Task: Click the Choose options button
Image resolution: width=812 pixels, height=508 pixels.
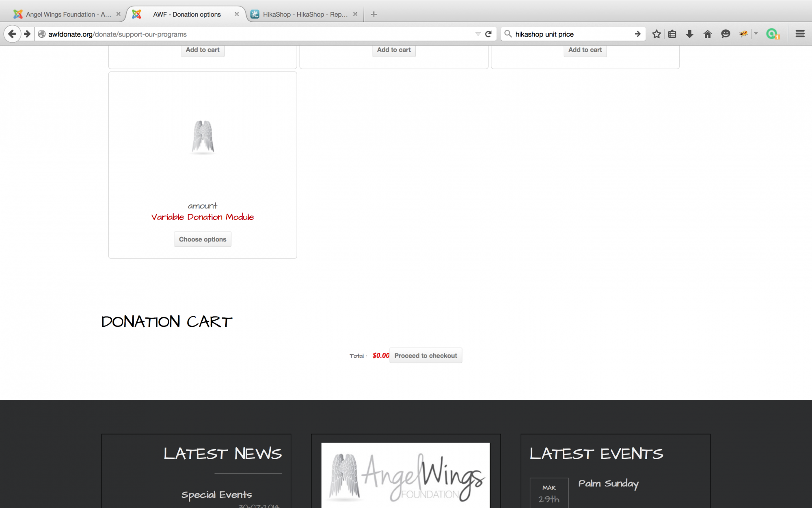Action: tap(203, 239)
